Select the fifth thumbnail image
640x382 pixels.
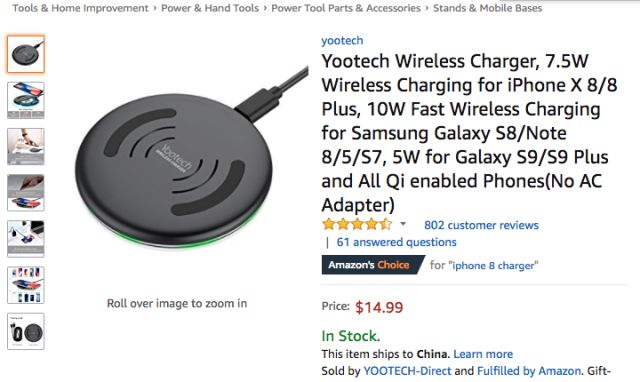[x=26, y=239]
